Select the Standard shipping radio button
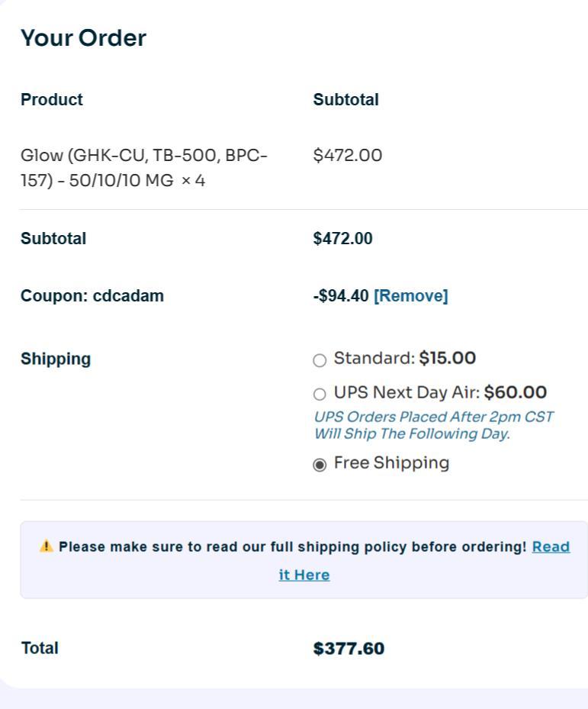 [320, 360]
